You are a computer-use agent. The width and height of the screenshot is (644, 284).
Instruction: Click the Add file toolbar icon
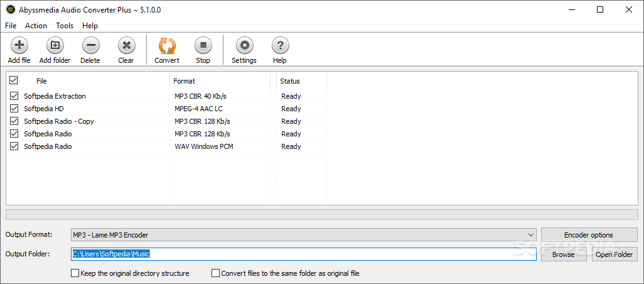19,46
